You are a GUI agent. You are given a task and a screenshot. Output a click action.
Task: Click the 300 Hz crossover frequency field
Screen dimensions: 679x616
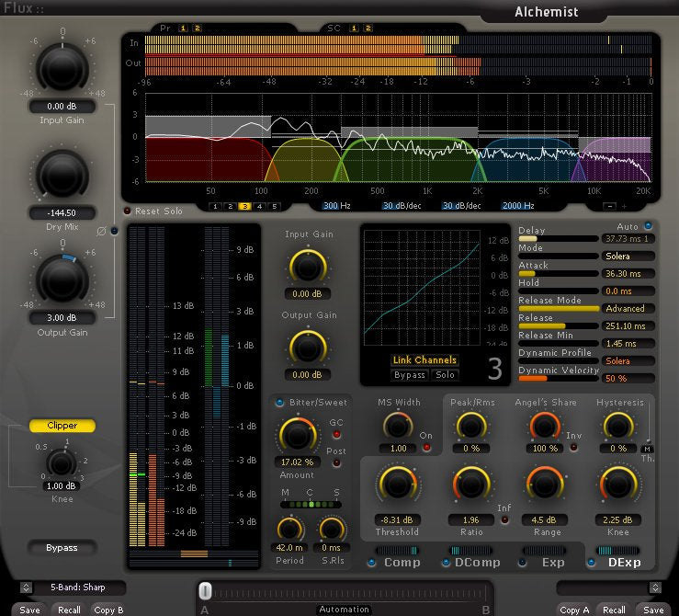point(336,206)
